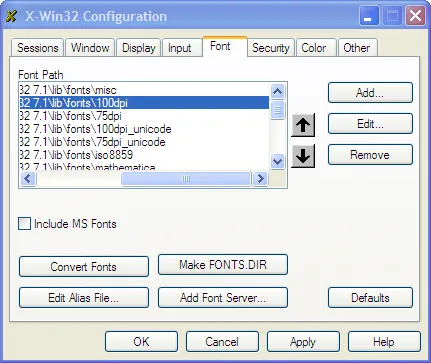Select the lib\fonts\iso8859 entry

[144, 155]
